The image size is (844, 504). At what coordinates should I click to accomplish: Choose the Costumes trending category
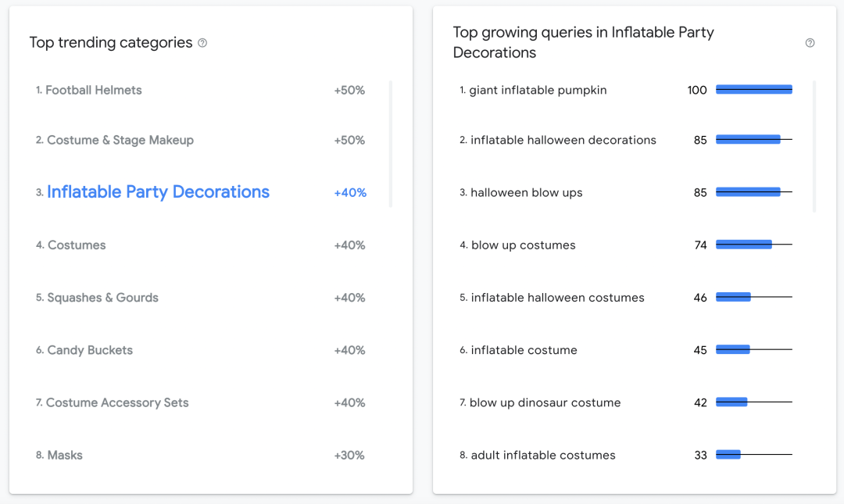coord(77,245)
